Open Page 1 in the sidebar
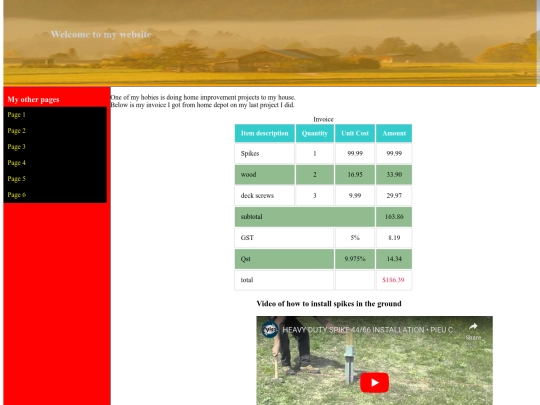Viewport: 540px width, 405px height. point(17,115)
